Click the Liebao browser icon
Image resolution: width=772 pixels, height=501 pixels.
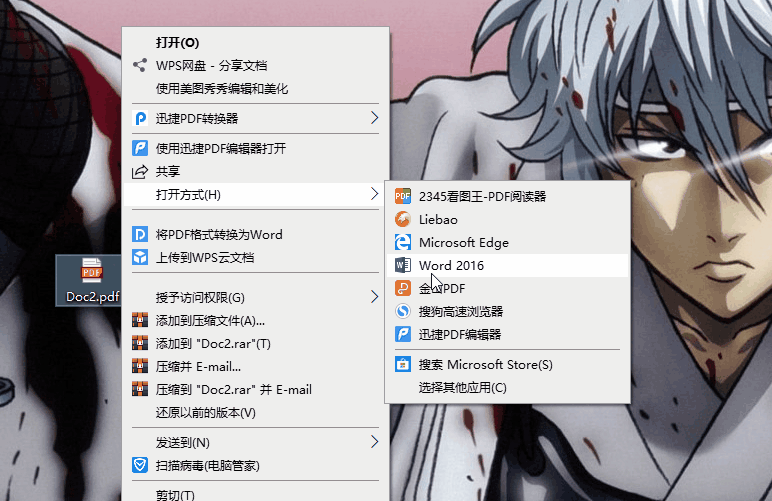[x=403, y=219]
